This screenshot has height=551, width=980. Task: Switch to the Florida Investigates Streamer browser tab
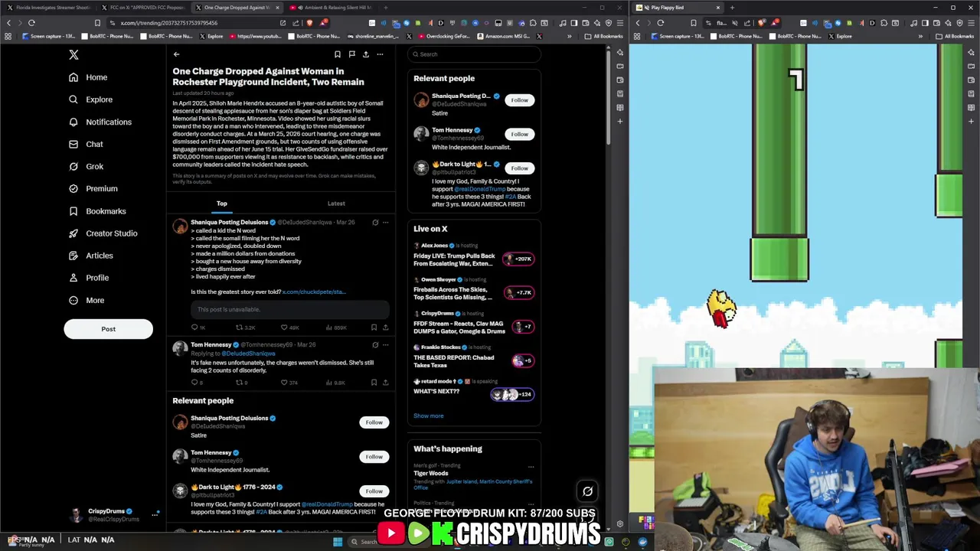coord(48,8)
